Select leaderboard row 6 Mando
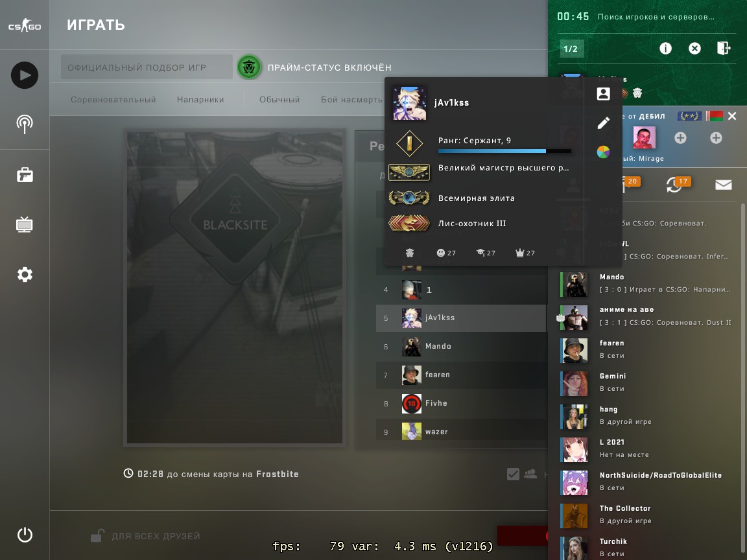 (460, 346)
